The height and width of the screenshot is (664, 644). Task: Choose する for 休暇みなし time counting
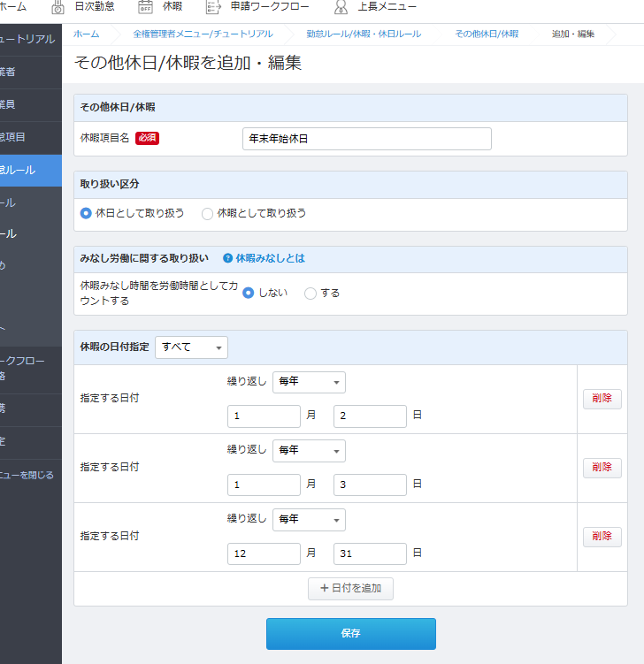(x=310, y=294)
